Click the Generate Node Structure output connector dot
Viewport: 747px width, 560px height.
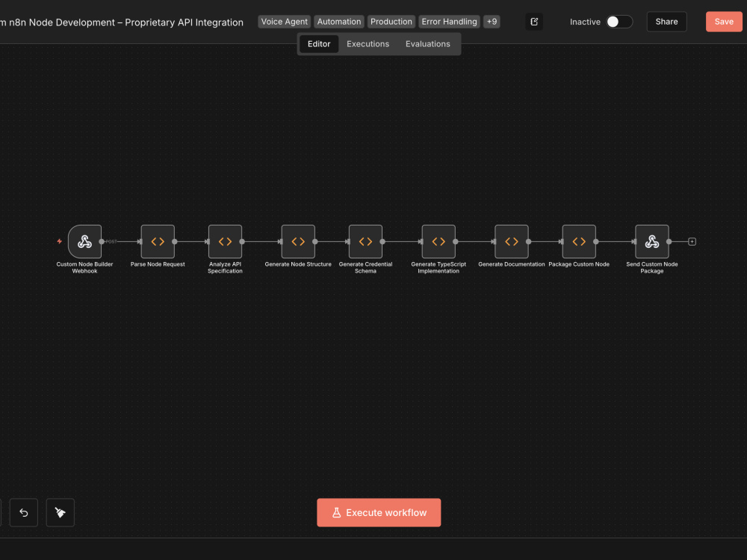pyautogui.click(x=315, y=241)
